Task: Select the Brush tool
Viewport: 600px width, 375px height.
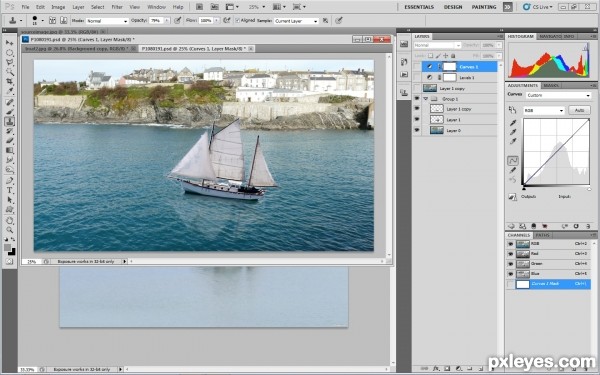Action: pos(9,112)
